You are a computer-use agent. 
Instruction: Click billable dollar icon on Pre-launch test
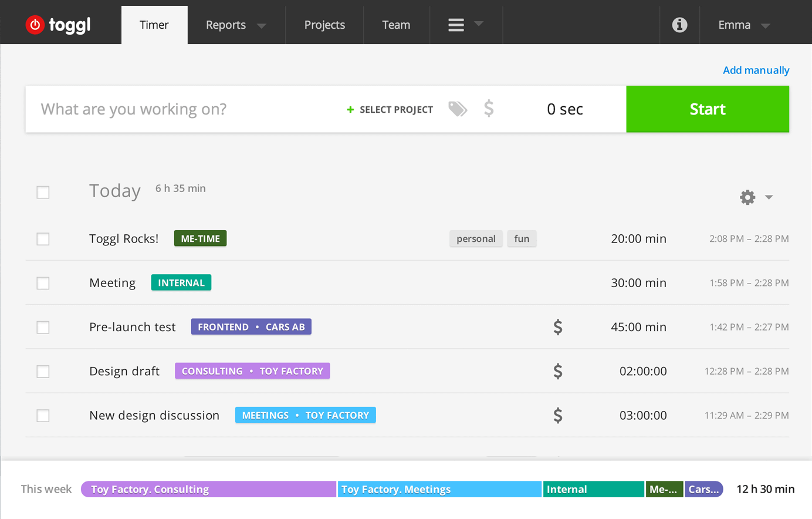point(558,327)
